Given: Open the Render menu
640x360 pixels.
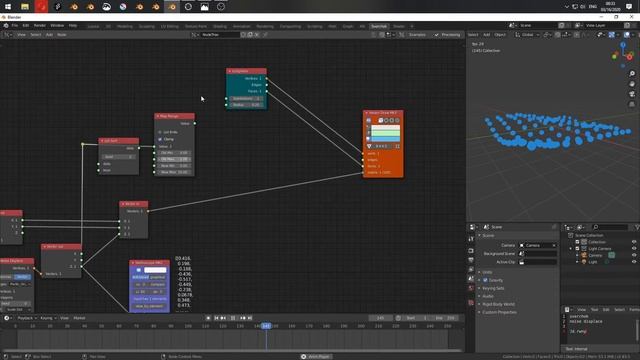Looking at the screenshot, I should (x=40, y=25).
